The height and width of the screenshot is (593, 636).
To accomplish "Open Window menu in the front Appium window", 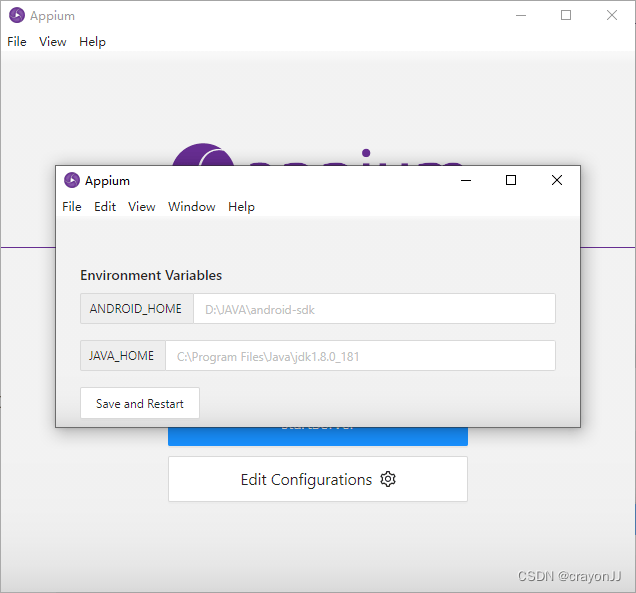I will click(191, 206).
